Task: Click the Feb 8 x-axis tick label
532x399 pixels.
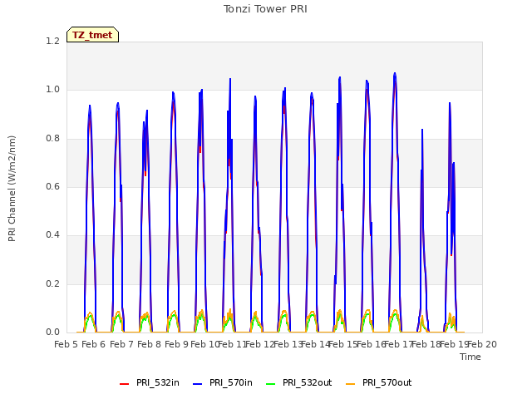Action: click(x=149, y=344)
